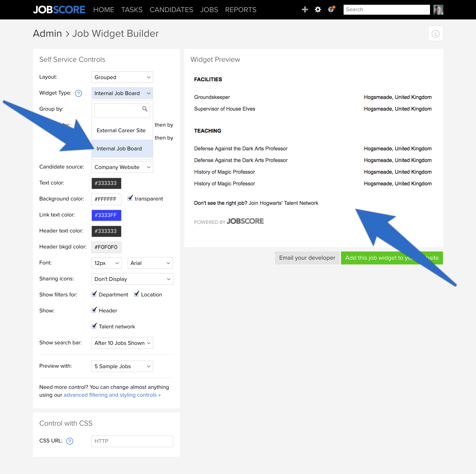Screen dimensions: 476x474
Task: Click Email your developer button
Action: (307, 258)
